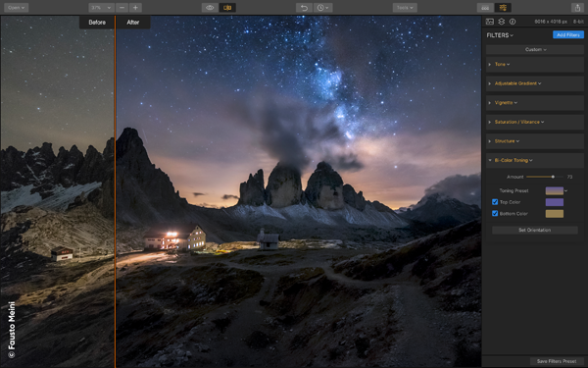Open the Toning Preset dropdown

557,190
